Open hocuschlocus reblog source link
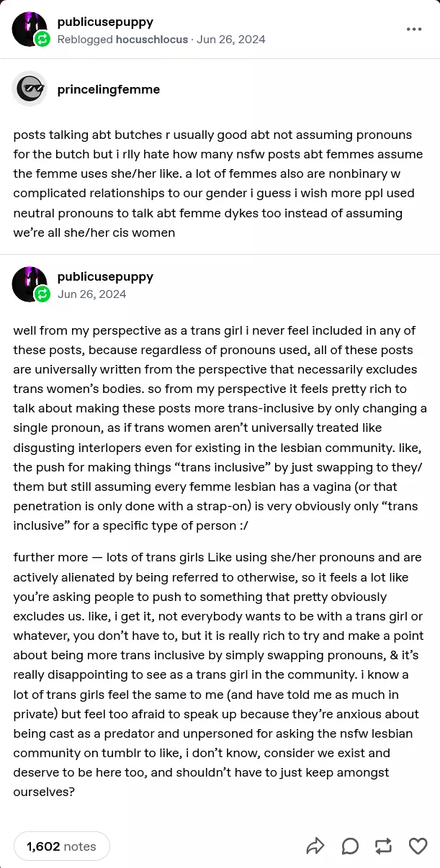The width and height of the screenshot is (440, 868). 151,40
